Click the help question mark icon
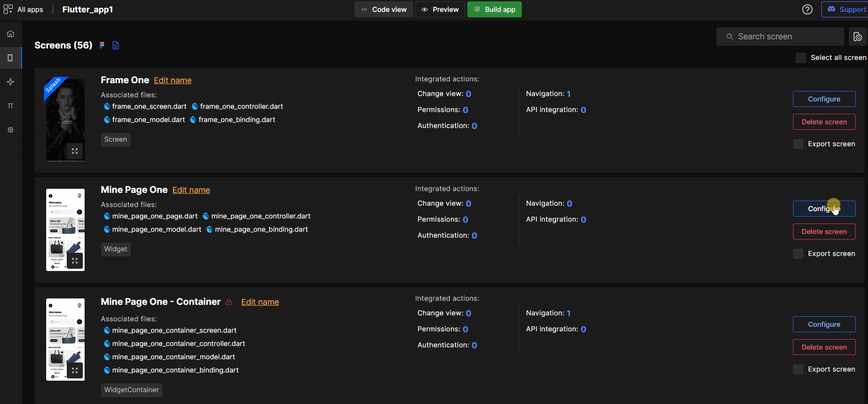The width and height of the screenshot is (868, 404). click(x=807, y=9)
